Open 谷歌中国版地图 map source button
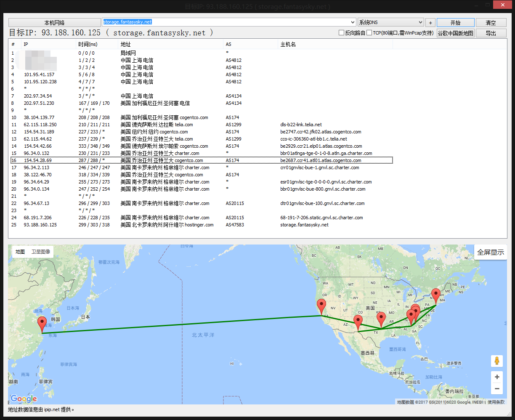Viewport: 515px width, 420px height. coord(455,33)
